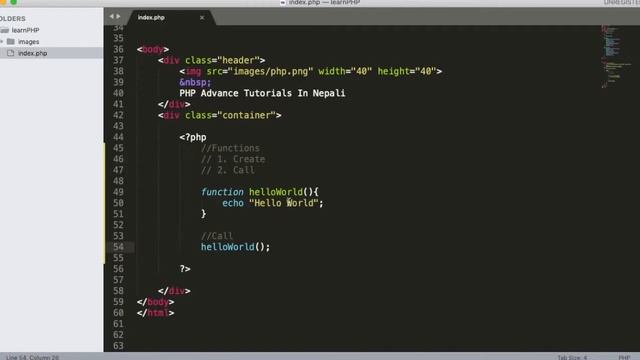
Task: Click the // 1. Create comment
Action: [233, 159]
